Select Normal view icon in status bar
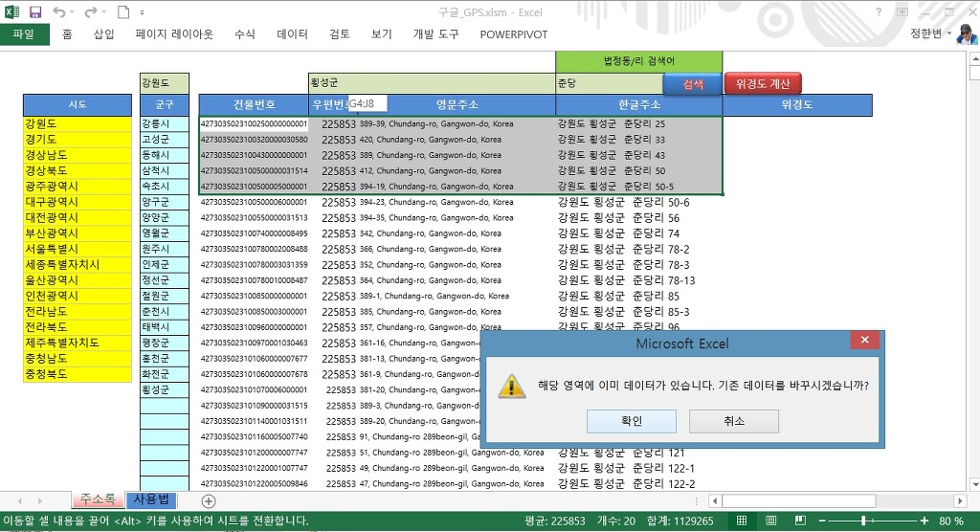Screen dimensions: 980x532 tap(741, 521)
